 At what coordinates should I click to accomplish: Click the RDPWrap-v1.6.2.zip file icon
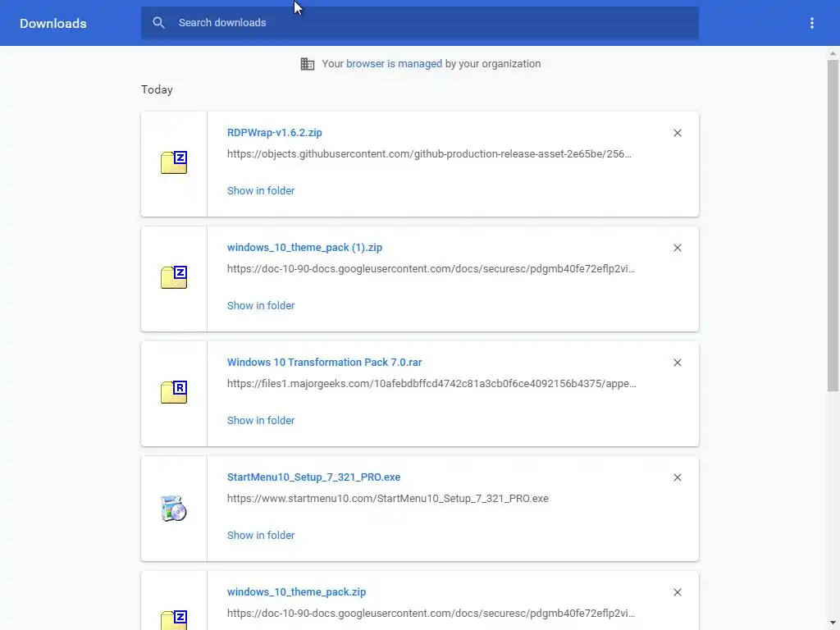click(x=174, y=163)
